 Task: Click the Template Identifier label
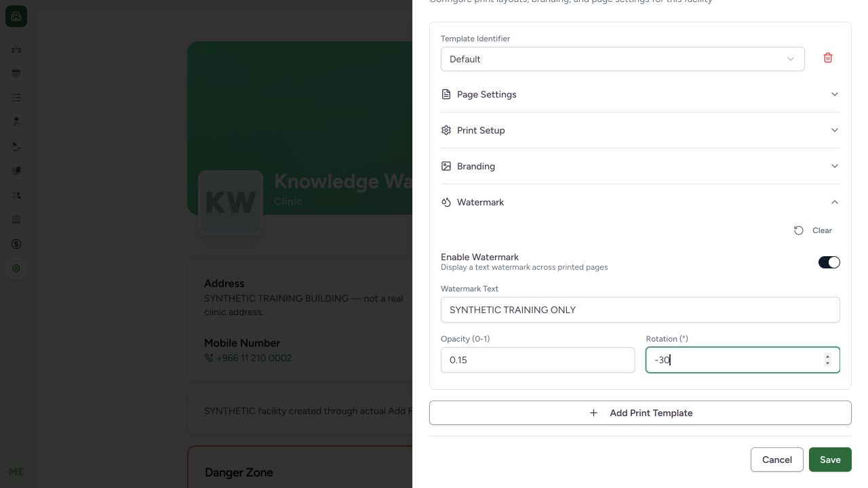click(475, 39)
